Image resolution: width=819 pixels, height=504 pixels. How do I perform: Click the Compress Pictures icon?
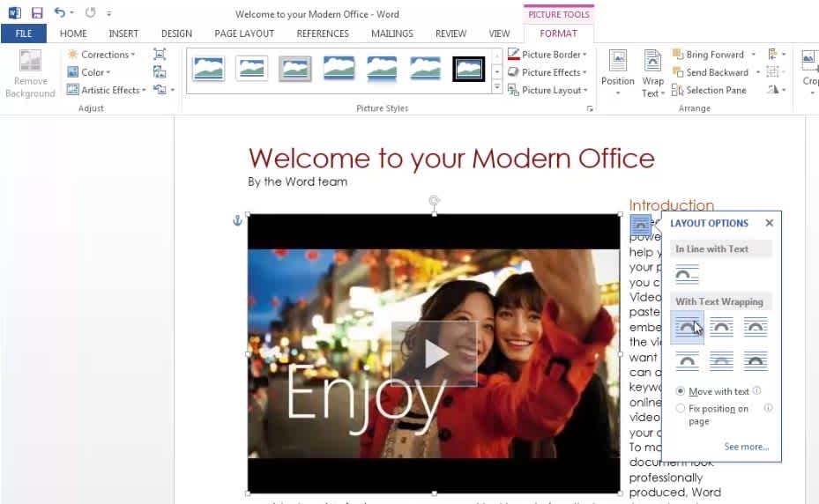[x=160, y=55]
